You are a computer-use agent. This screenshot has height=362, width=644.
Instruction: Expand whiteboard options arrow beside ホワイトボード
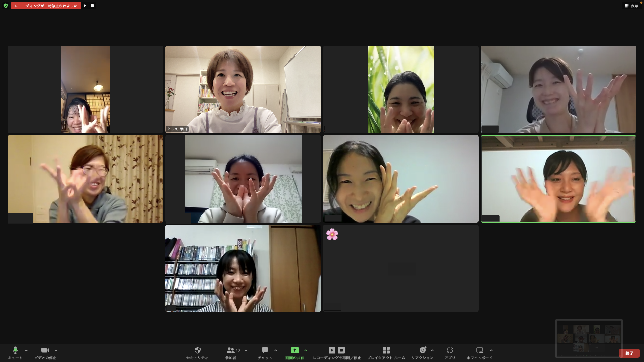(x=491, y=350)
